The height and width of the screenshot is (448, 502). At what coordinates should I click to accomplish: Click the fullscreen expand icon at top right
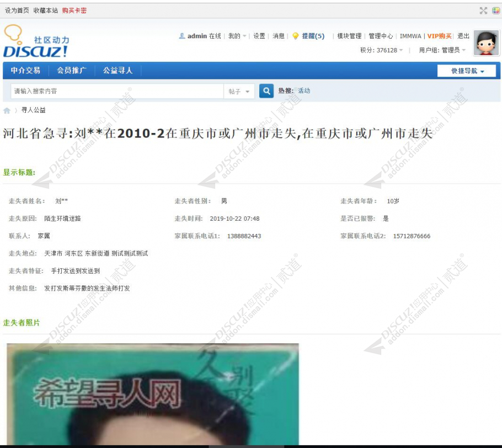click(483, 10)
